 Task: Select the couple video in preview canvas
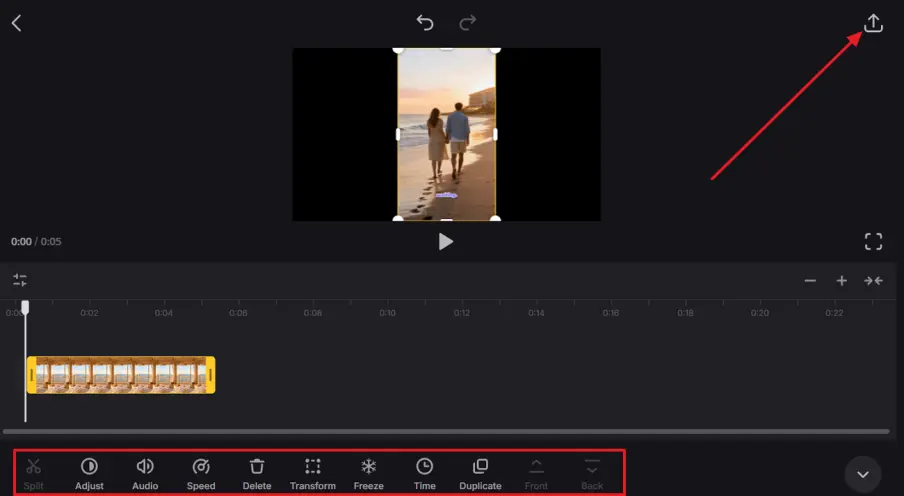[447, 134]
